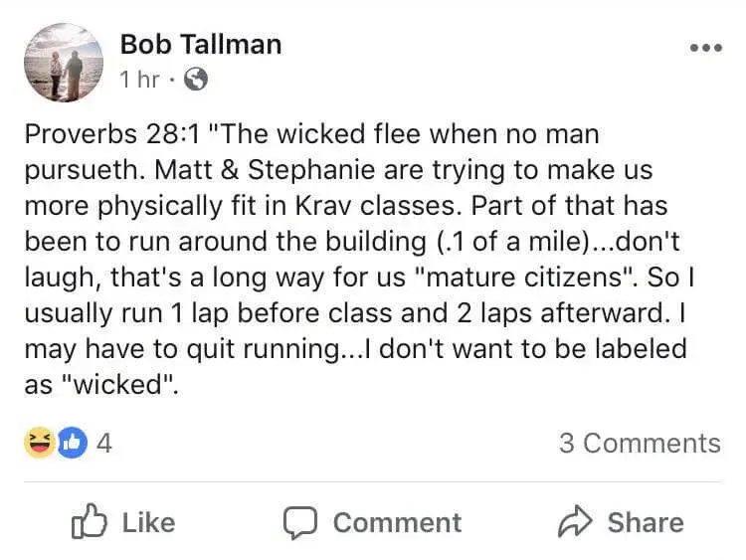
Task: Open post options three-dot menu
Action: point(705,49)
